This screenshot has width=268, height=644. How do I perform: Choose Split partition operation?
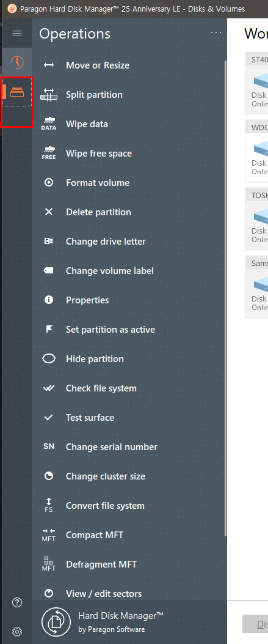point(94,95)
